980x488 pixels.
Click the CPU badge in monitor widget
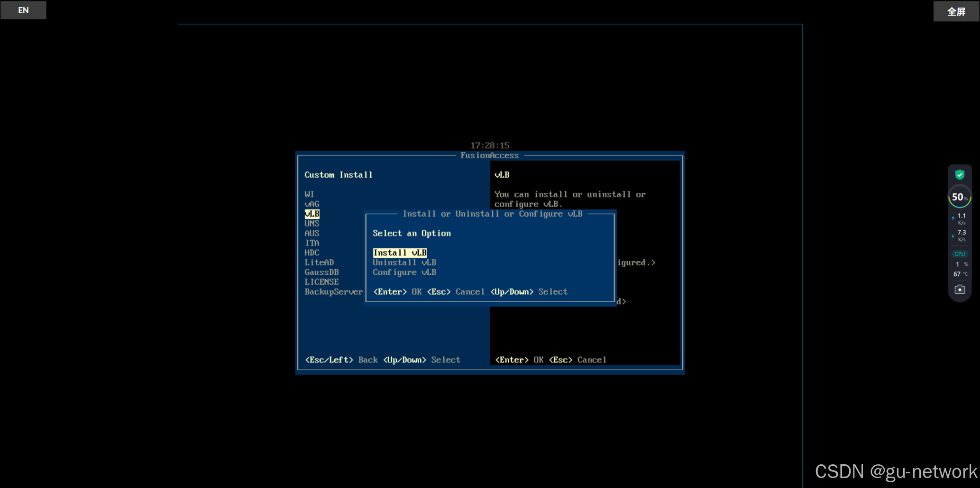960,254
